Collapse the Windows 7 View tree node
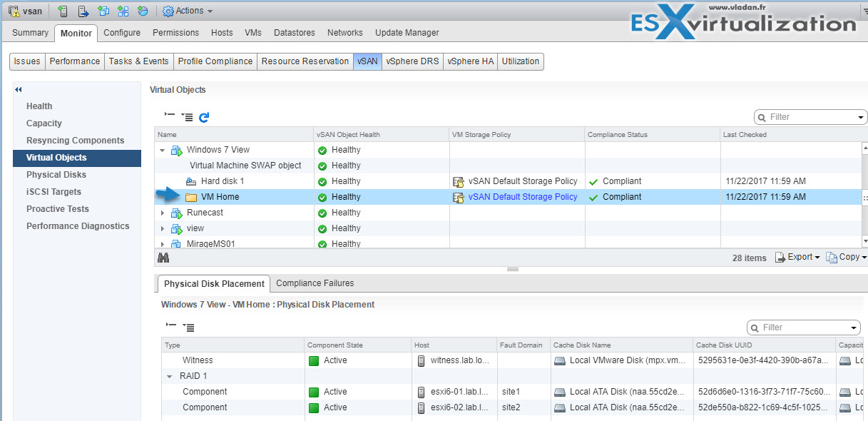Viewport: 868px width, 421px height. pyautogui.click(x=163, y=151)
